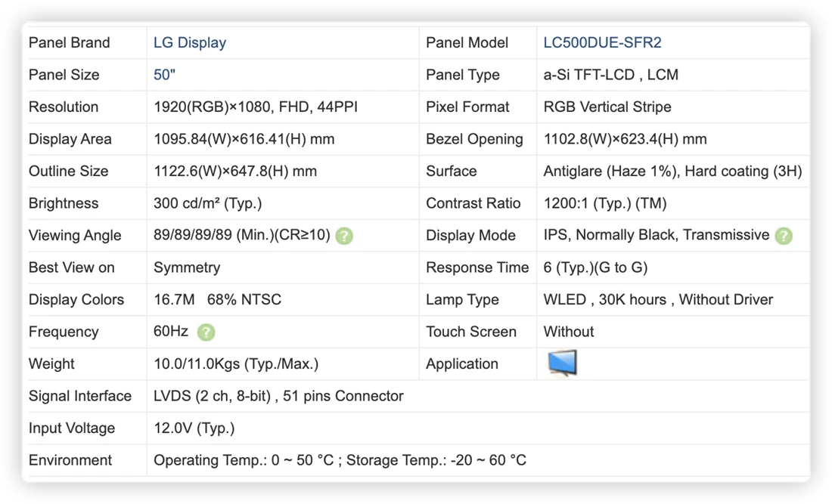Image resolution: width=832 pixels, height=504 pixels.
Task: Click the Panel Brand label
Action: pyautogui.click(x=69, y=42)
